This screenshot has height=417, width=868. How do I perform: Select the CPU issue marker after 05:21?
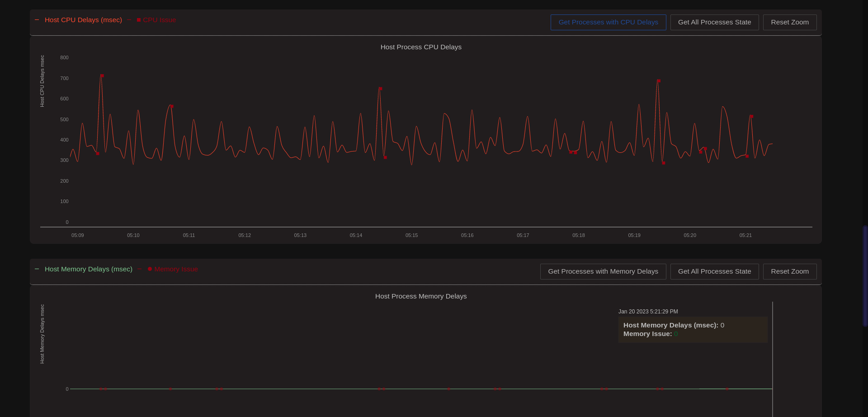751,116
